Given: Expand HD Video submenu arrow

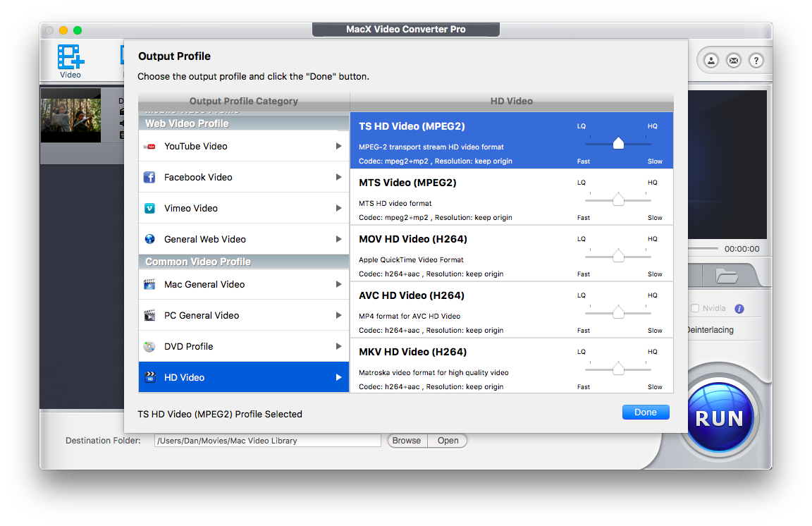Looking at the screenshot, I should click(x=338, y=377).
